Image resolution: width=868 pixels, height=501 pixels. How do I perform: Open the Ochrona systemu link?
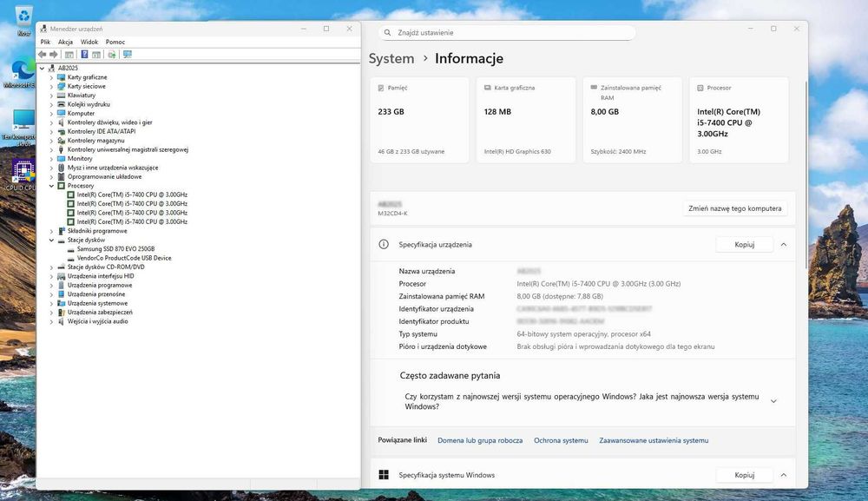[561, 441]
